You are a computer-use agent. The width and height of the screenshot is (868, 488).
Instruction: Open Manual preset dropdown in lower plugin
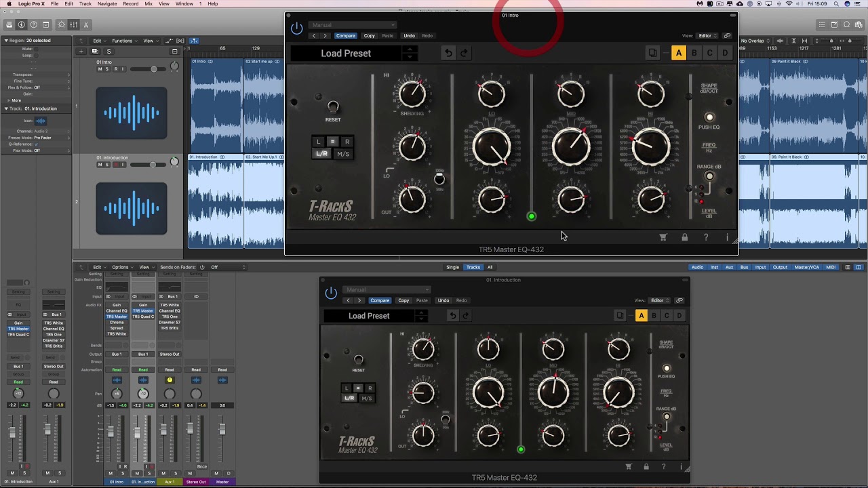(x=387, y=289)
